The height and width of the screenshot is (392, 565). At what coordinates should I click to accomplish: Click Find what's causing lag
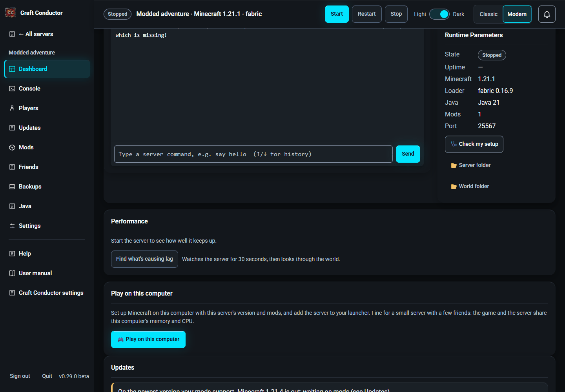tap(144, 259)
